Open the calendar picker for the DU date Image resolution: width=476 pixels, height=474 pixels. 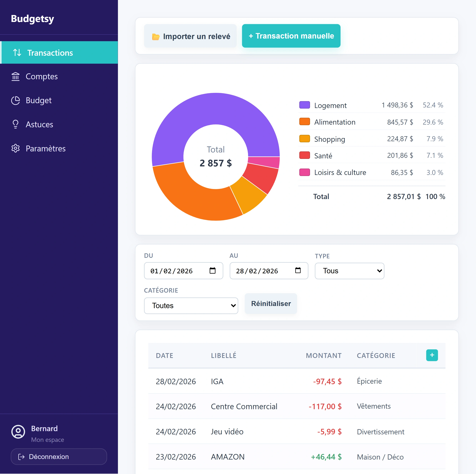(x=212, y=271)
